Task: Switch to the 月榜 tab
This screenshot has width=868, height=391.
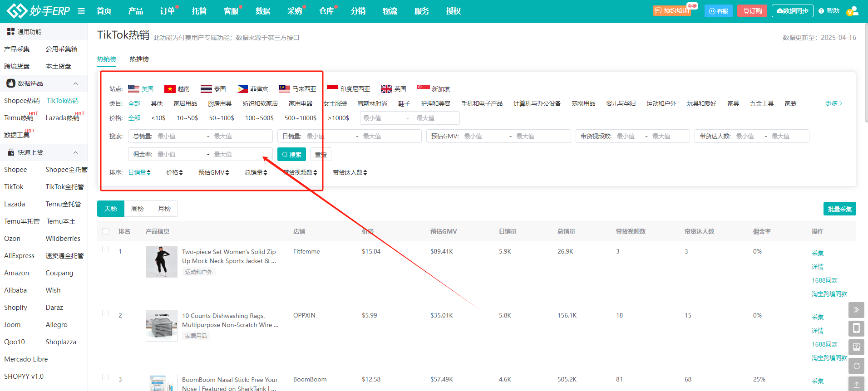Action: pyautogui.click(x=164, y=209)
